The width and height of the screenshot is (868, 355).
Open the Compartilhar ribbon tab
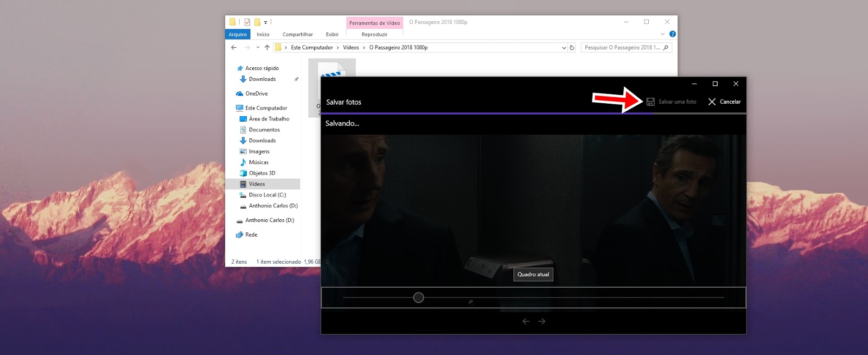297,34
